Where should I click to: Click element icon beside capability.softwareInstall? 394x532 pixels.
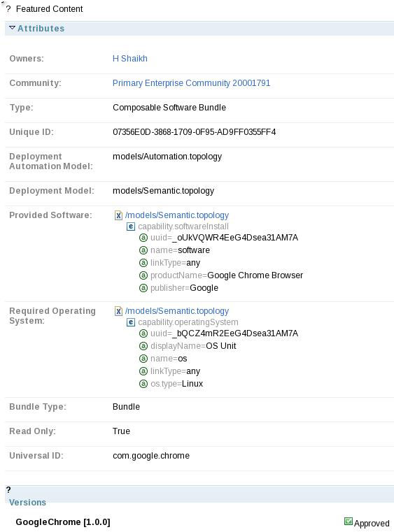click(131, 227)
